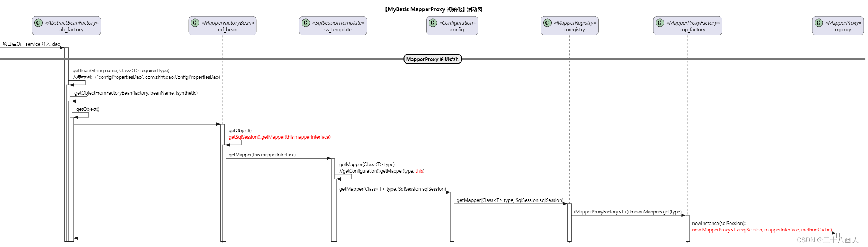Select the mf_bean participant label
This screenshot has height=247, width=868.
coord(228,30)
